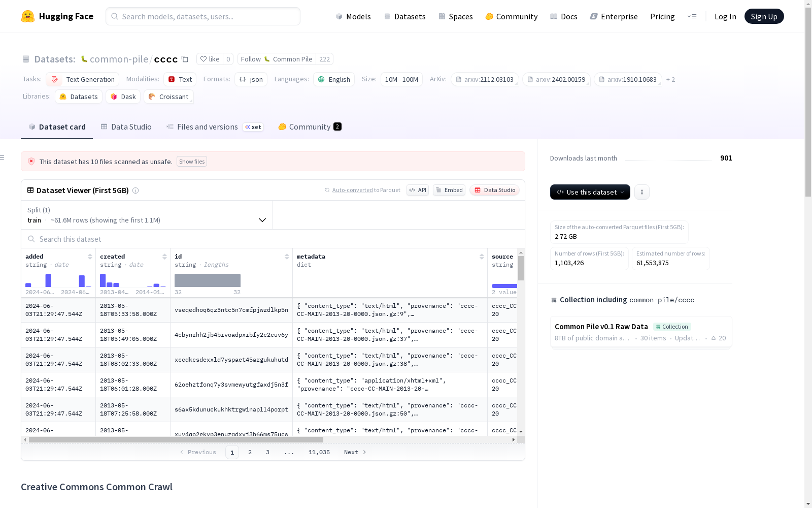The width and height of the screenshot is (812, 508).
Task: Sort by the added column
Action: [90, 257]
